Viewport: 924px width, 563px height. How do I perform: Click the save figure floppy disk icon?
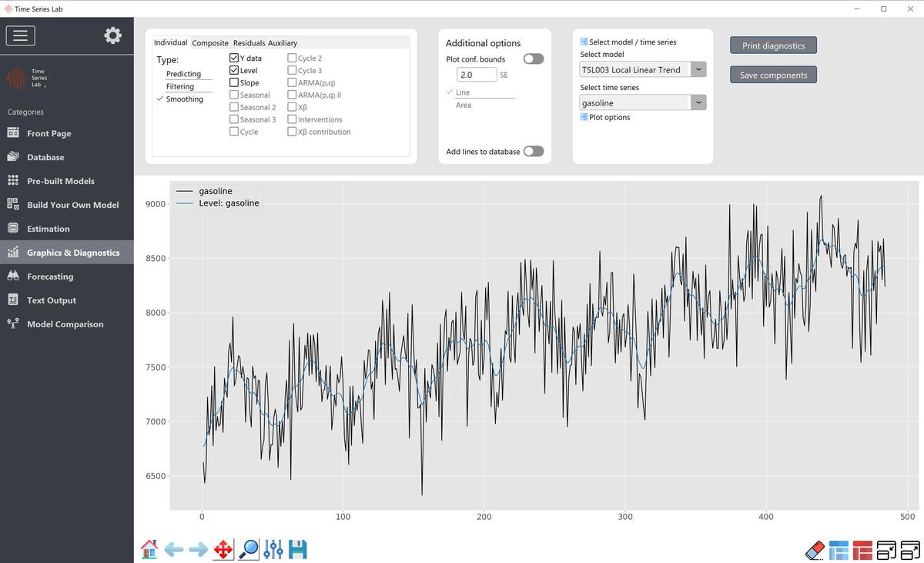click(x=297, y=549)
